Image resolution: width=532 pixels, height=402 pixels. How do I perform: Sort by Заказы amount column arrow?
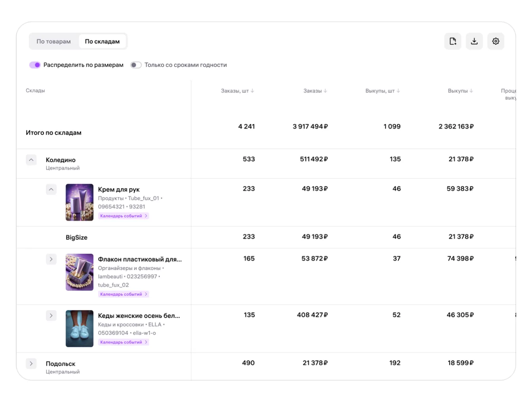(325, 91)
